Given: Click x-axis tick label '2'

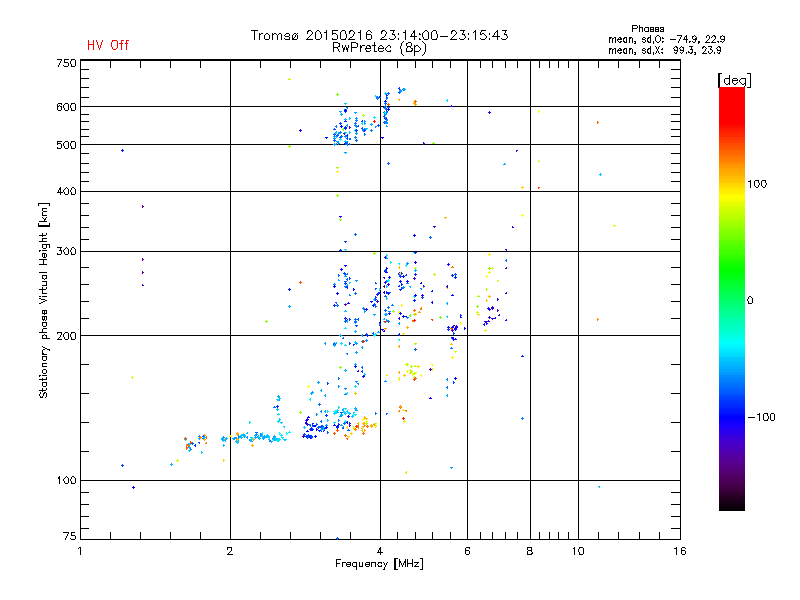Looking at the screenshot, I should pos(230,551).
